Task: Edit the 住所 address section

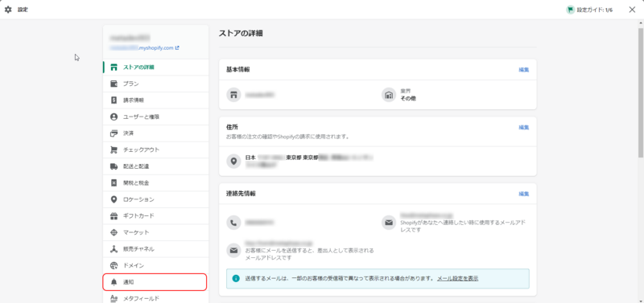Action: click(524, 128)
